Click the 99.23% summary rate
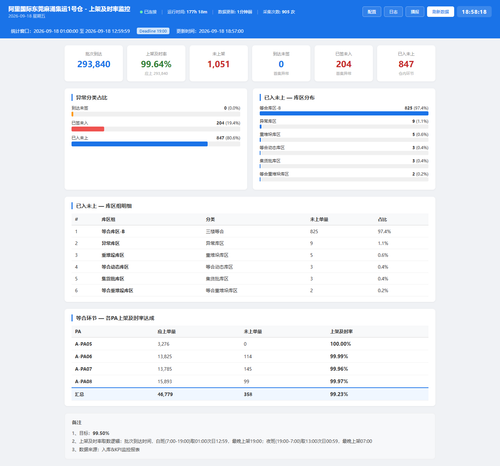The width and height of the screenshot is (500, 466). pyautogui.click(x=339, y=394)
